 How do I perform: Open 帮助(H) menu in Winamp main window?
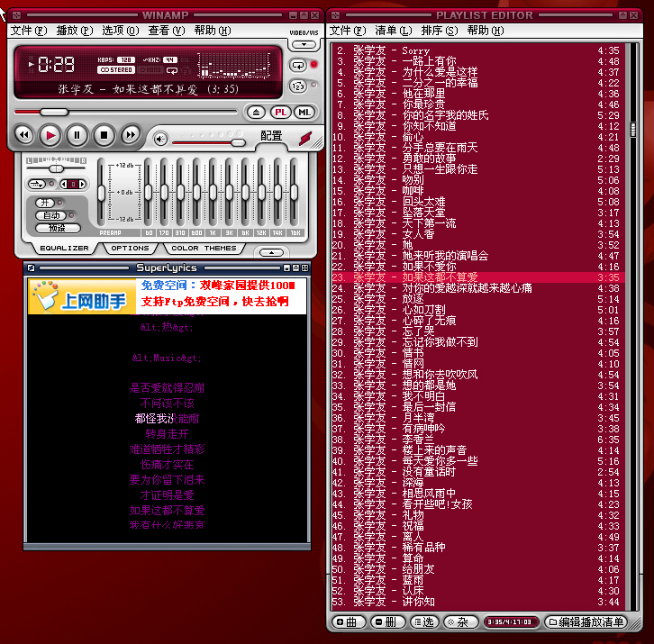(213, 31)
